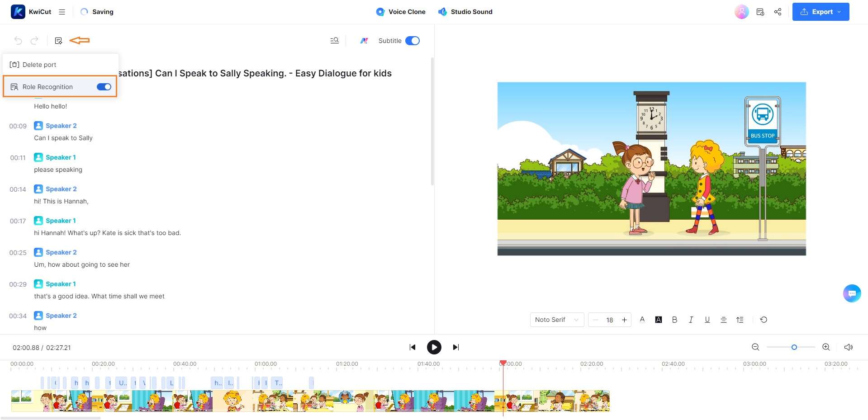Click Speaker 2 label at 00:25
868x420 pixels.
tap(61, 252)
